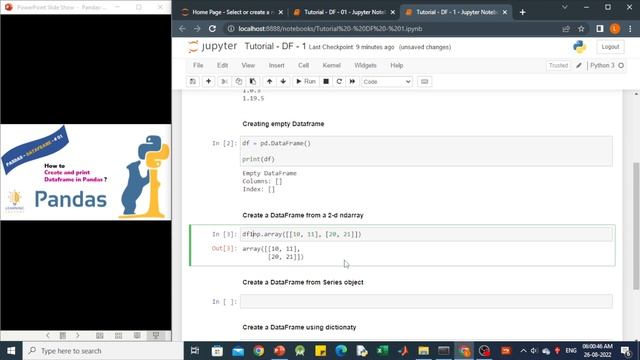Image resolution: width=640 pixels, height=360 pixels.
Task: Move selected cell up arrow
Action: click(x=269, y=82)
